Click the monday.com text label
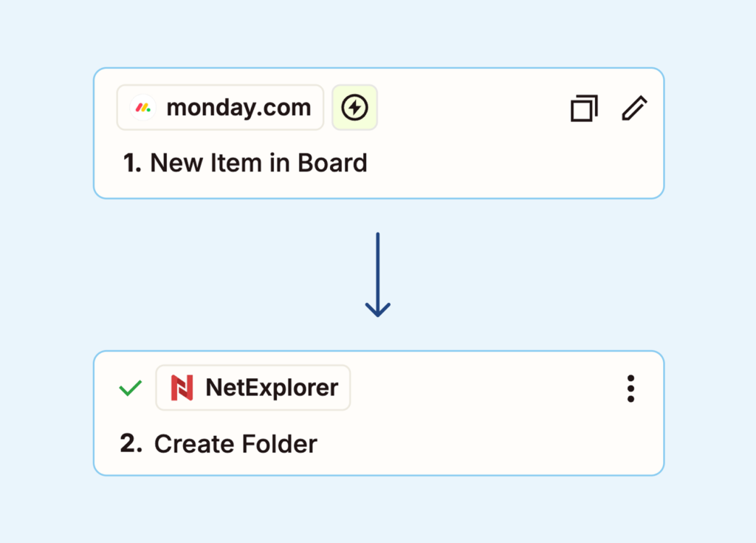Image resolution: width=756 pixels, height=543 pixels. pyautogui.click(x=238, y=108)
